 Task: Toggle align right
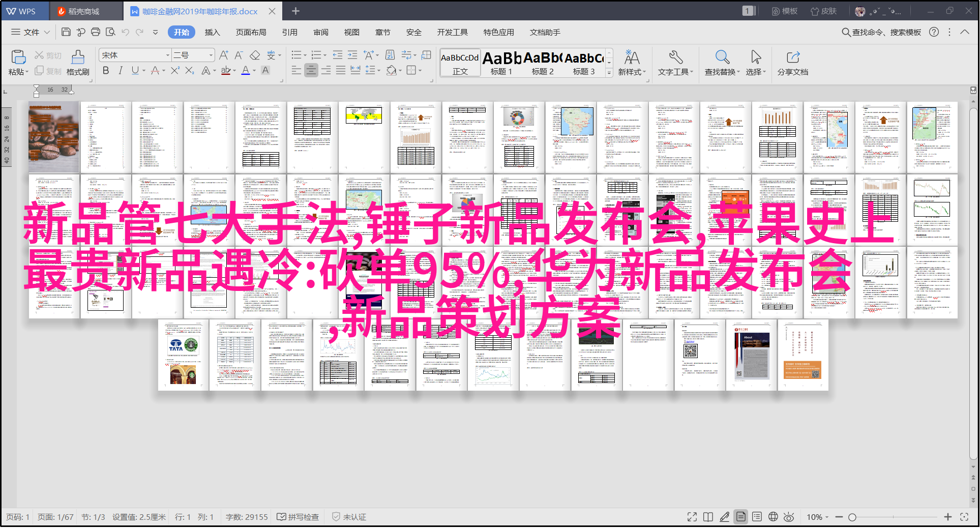[x=326, y=70]
